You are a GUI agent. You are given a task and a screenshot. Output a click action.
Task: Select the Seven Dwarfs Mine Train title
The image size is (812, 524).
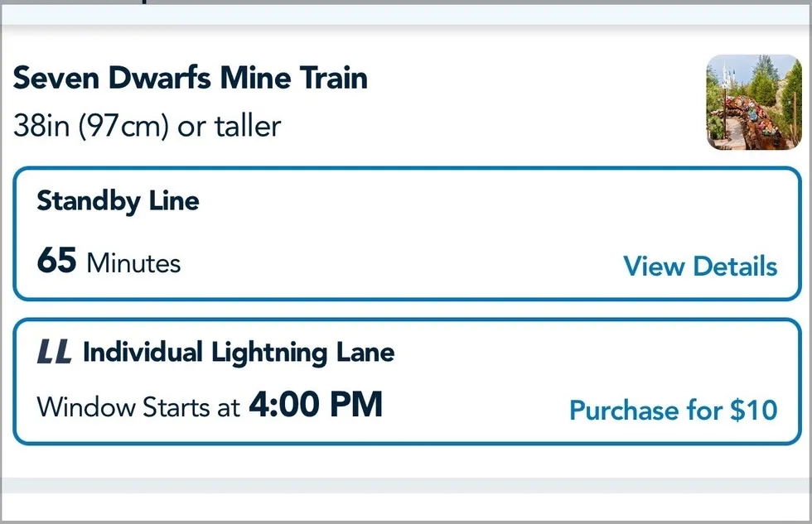click(190, 78)
